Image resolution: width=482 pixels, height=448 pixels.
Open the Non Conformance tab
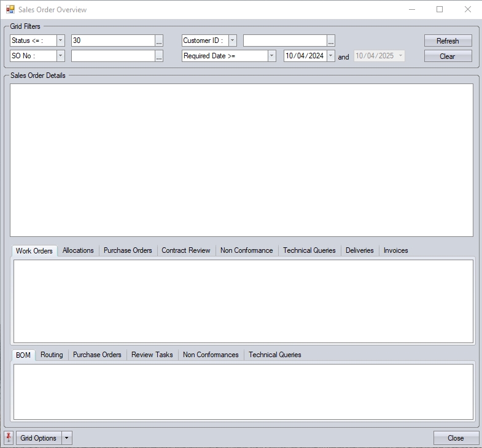[x=247, y=250]
